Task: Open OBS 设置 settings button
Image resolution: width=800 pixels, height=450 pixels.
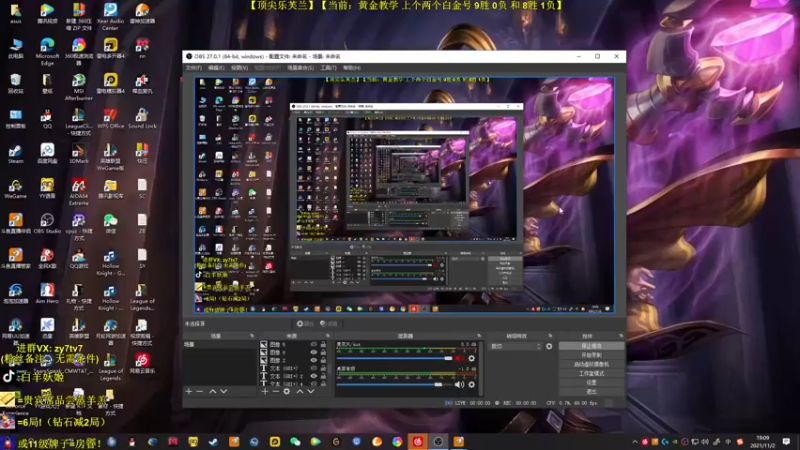Action: [591, 383]
